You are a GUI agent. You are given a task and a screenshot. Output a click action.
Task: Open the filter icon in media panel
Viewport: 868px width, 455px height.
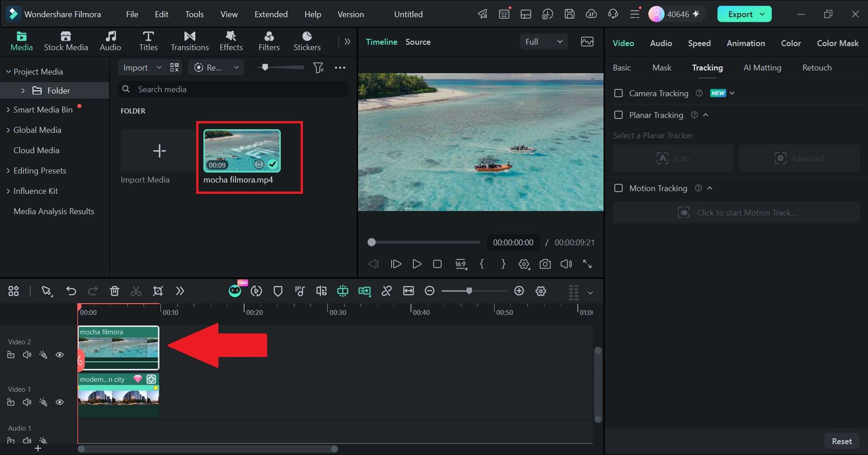tap(319, 68)
